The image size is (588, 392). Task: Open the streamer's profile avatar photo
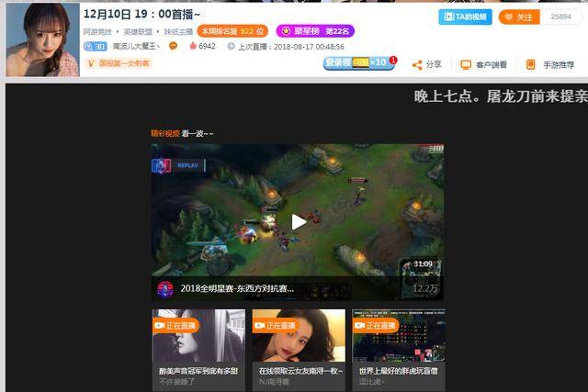pos(43,39)
